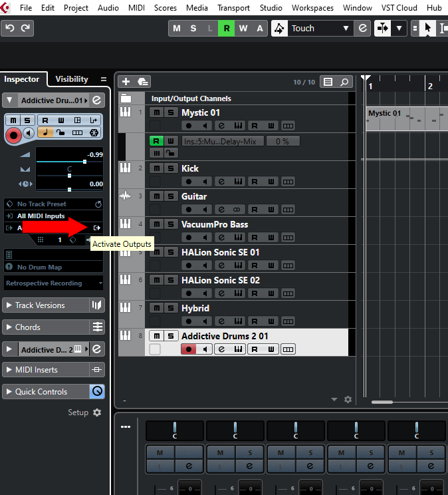The height and width of the screenshot is (495, 448).
Task: Expand the Chords inspector section
Action: pos(45,327)
